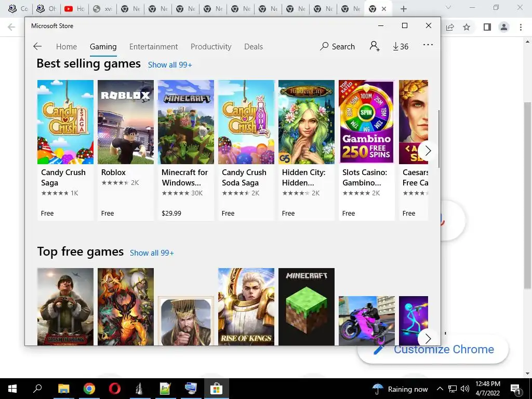Viewport: 532px width, 399px height.
Task: Open the taskbar search magnifier
Action: [x=37, y=389]
